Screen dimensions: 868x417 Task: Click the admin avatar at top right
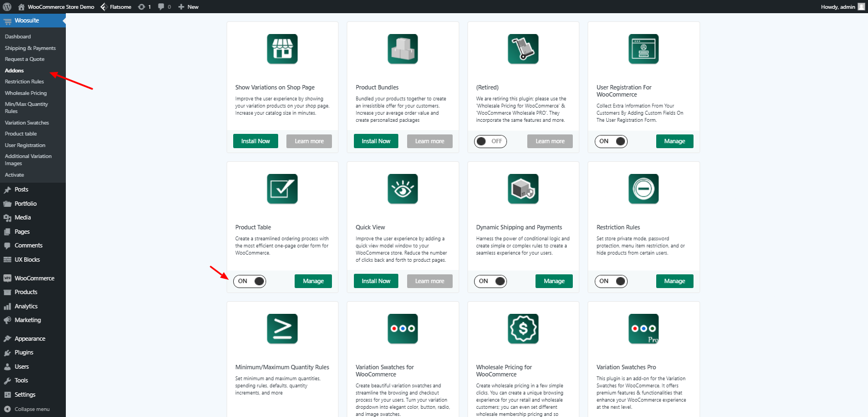(861, 7)
